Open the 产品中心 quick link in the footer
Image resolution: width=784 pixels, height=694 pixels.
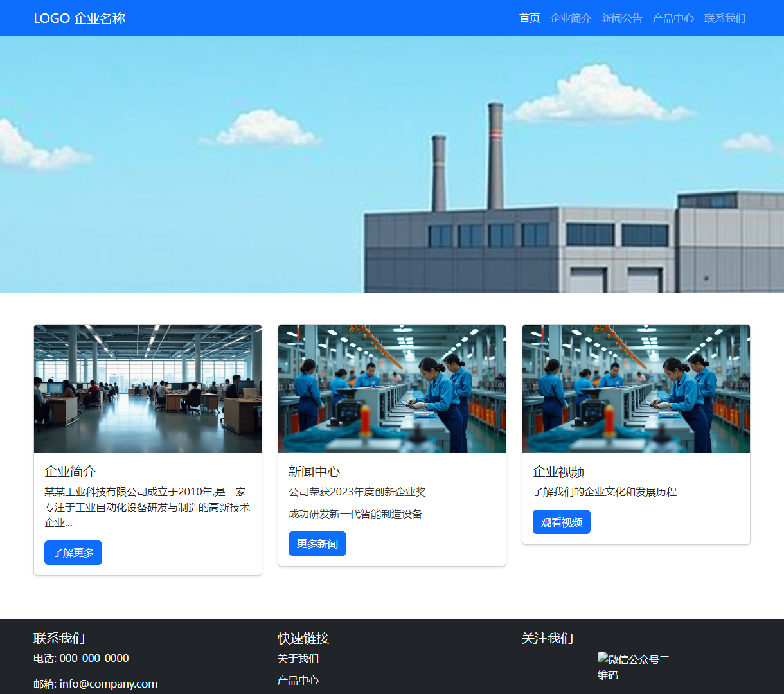298,680
